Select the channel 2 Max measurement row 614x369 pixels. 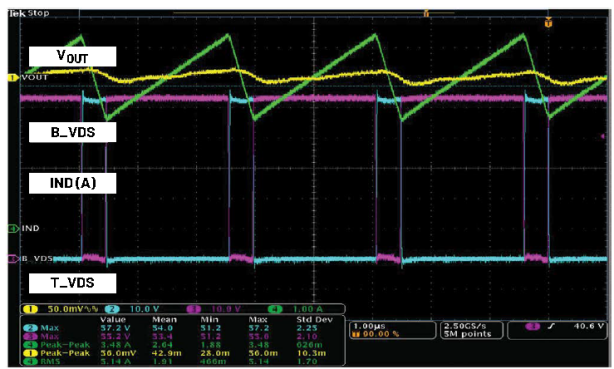pos(182,328)
